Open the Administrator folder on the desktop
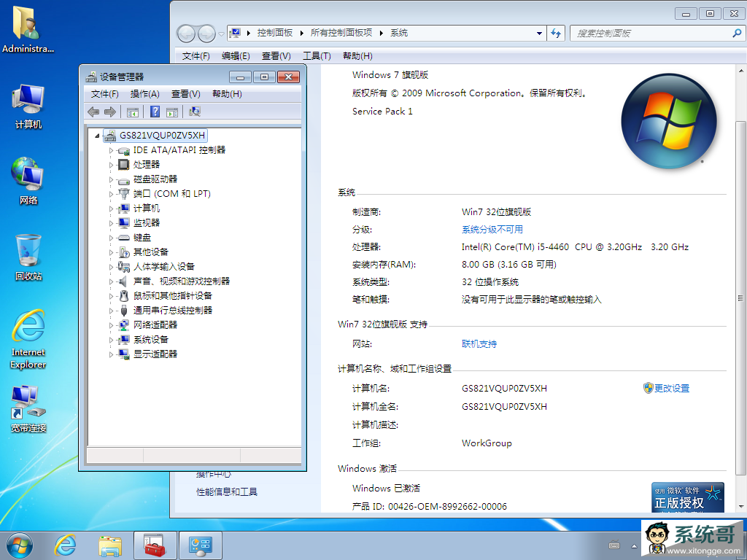This screenshot has width=747, height=560. [28, 29]
